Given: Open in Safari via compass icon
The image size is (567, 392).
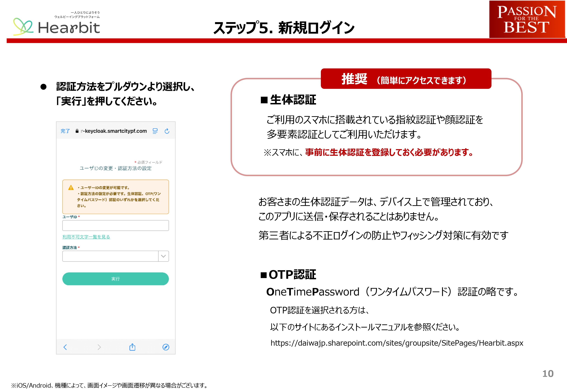Looking at the screenshot, I should click(x=166, y=347).
